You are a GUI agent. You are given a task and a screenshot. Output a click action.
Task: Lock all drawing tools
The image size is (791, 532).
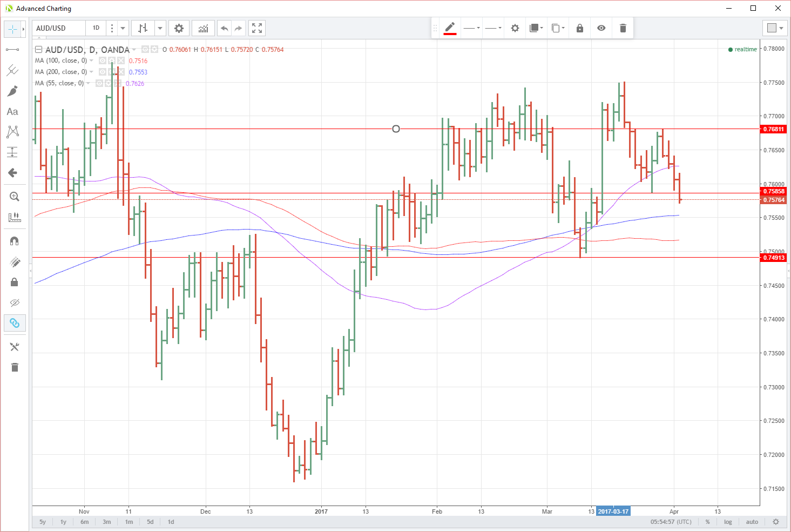14,282
